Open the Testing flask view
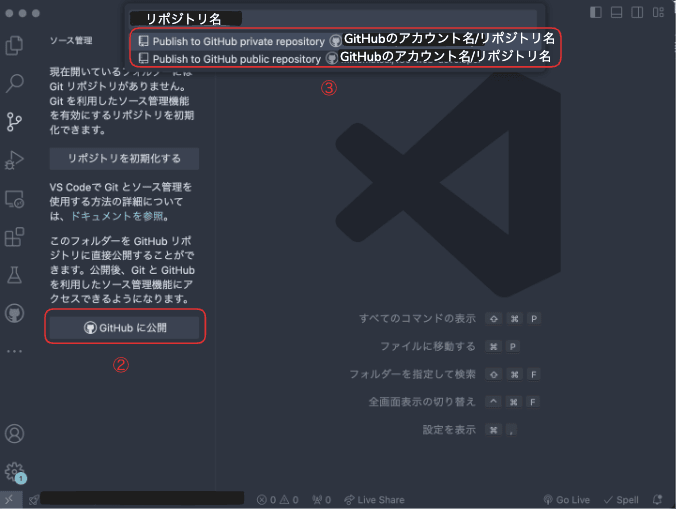Viewport: 677px width, 510px height. pyautogui.click(x=14, y=275)
